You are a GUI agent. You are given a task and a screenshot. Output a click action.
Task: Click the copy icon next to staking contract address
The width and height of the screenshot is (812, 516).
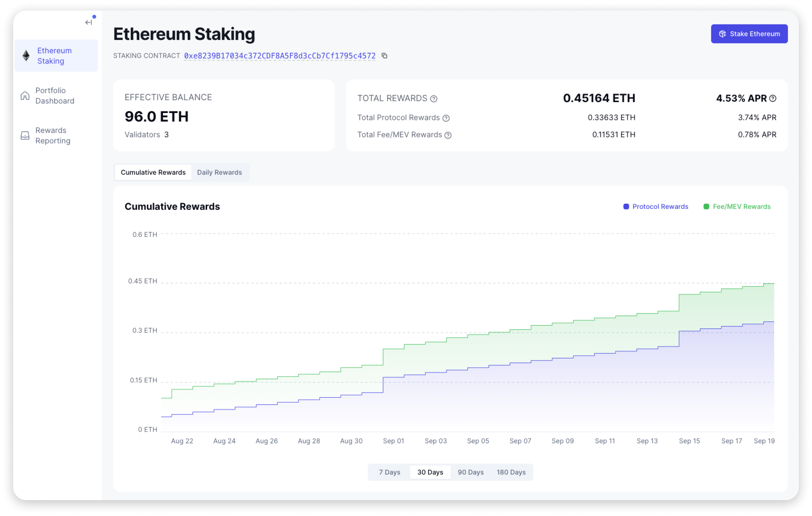[385, 55]
